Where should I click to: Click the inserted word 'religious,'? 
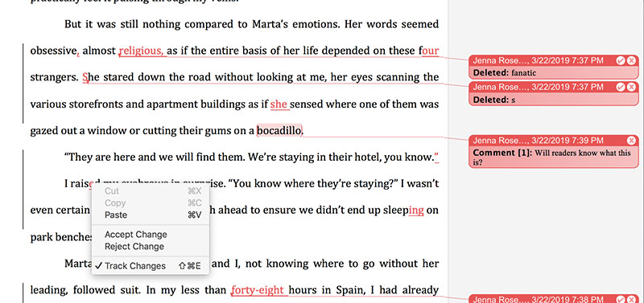click(x=142, y=51)
